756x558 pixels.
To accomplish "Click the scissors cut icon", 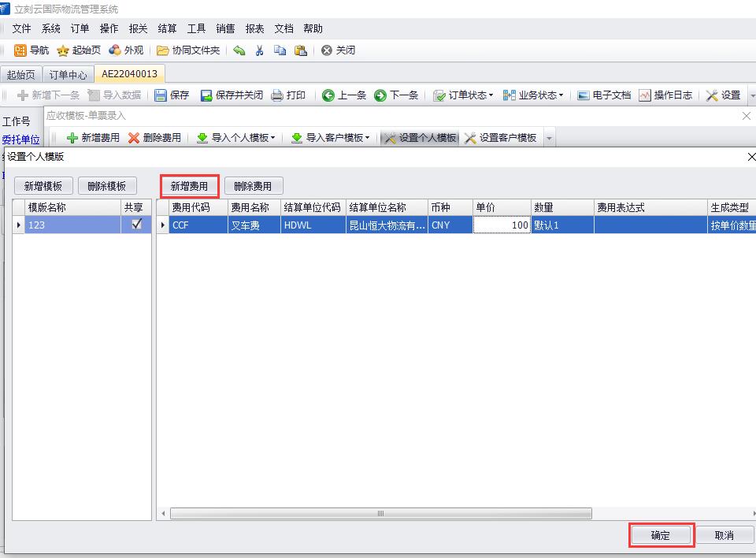I will click(259, 50).
